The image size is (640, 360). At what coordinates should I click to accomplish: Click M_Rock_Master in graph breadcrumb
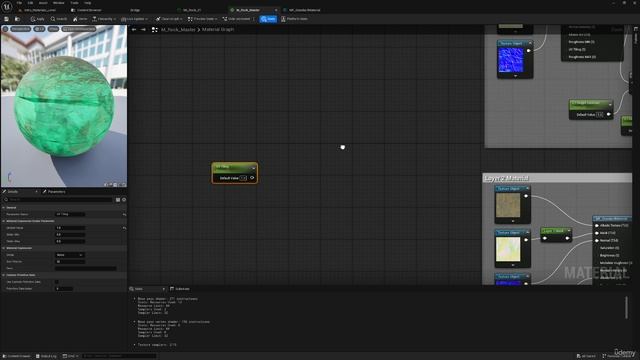(x=178, y=29)
